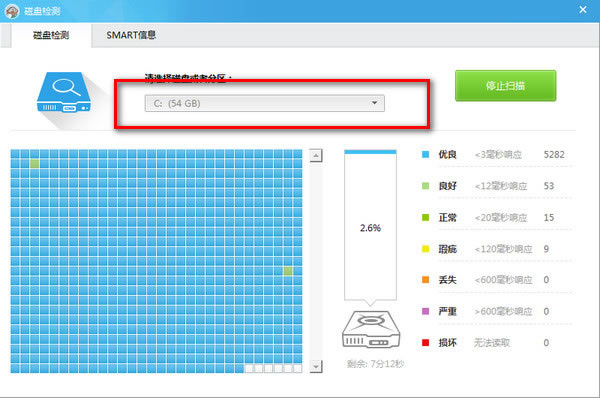
Task: Click the scroll down arrow of block grid
Action: pyautogui.click(x=316, y=366)
